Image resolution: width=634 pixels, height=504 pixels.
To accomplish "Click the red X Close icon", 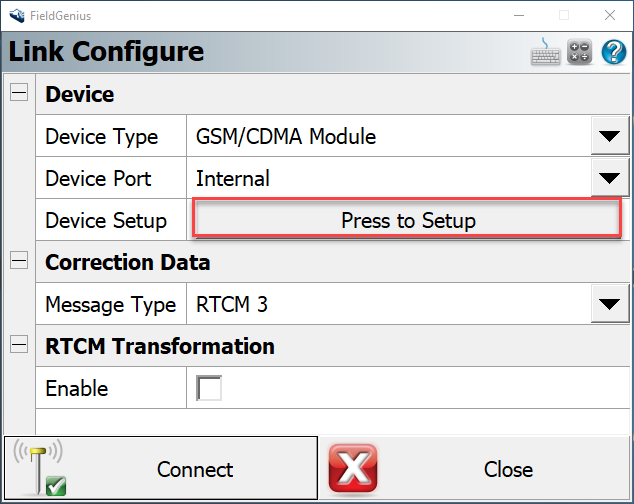I will coord(353,469).
